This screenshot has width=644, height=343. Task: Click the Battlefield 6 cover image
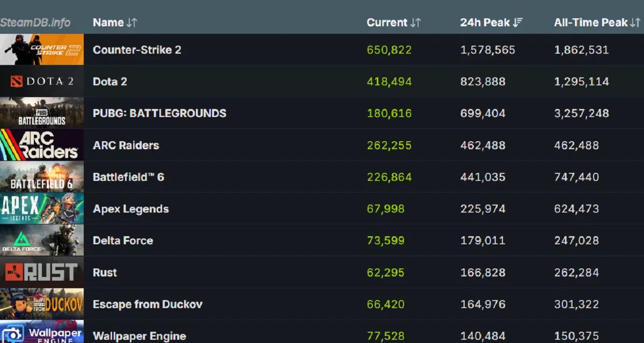(x=42, y=177)
